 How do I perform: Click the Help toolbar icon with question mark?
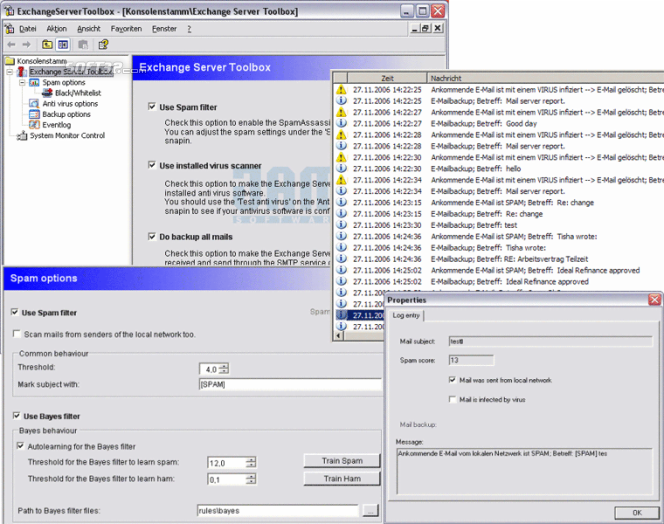103,44
